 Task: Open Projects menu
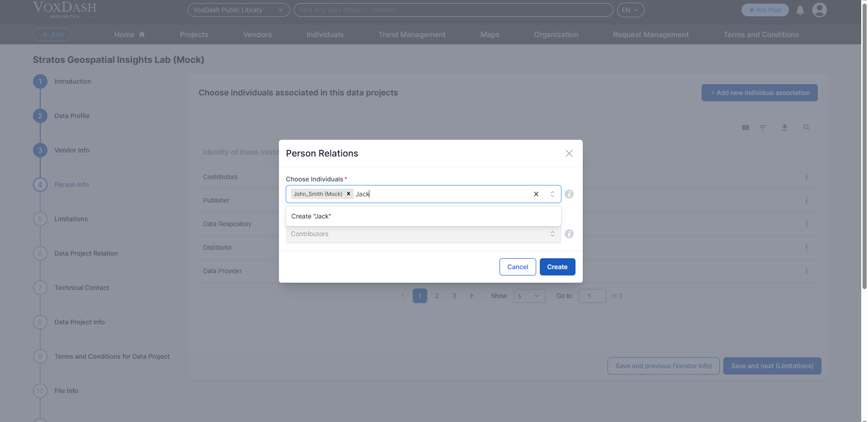[x=194, y=34]
